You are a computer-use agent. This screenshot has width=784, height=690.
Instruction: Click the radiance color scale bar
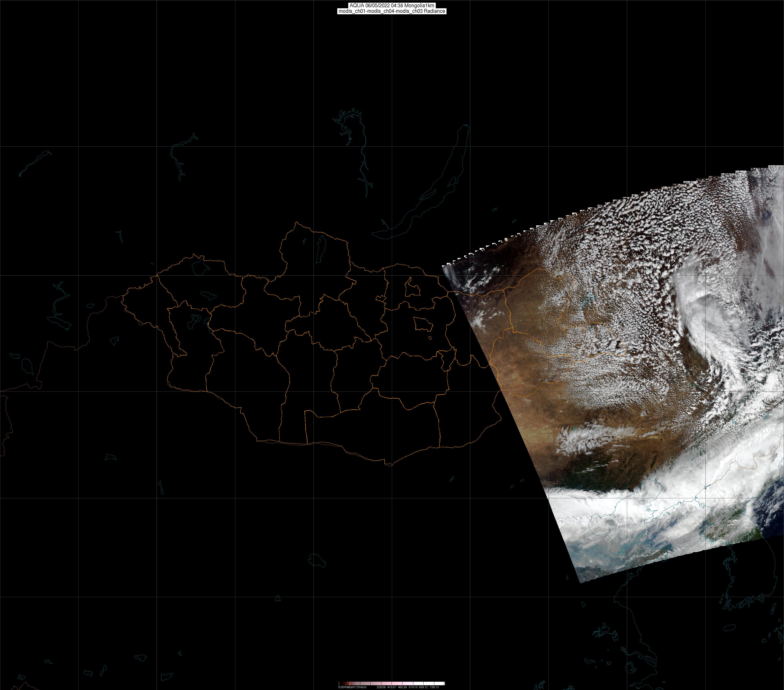[392, 683]
